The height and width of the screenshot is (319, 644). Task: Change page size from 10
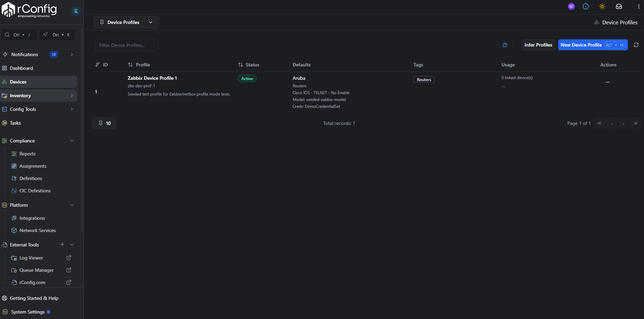[x=104, y=123]
